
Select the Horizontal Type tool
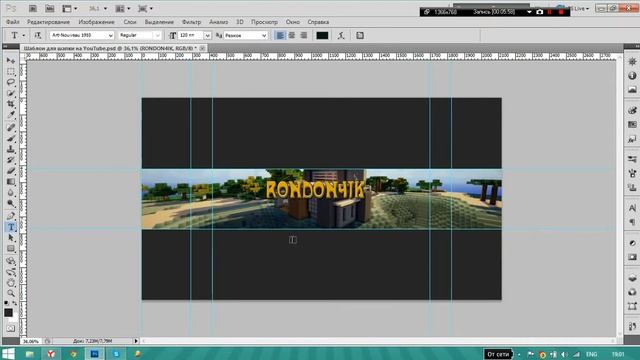point(11,227)
